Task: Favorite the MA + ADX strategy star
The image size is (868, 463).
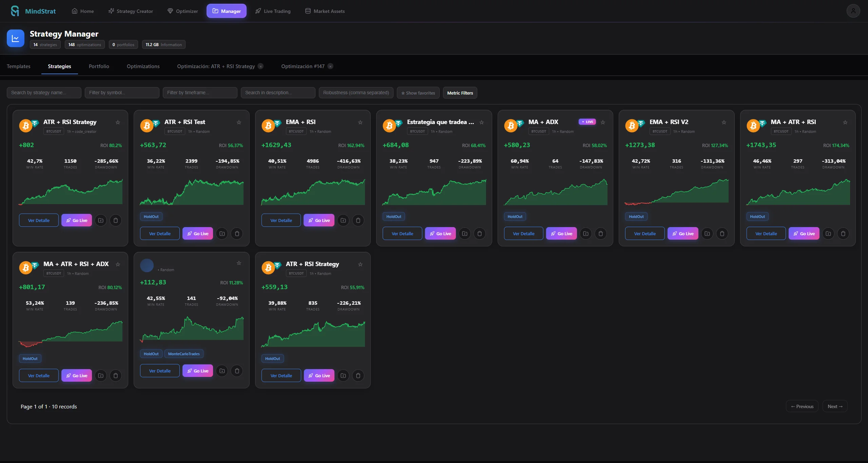Action: point(603,122)
